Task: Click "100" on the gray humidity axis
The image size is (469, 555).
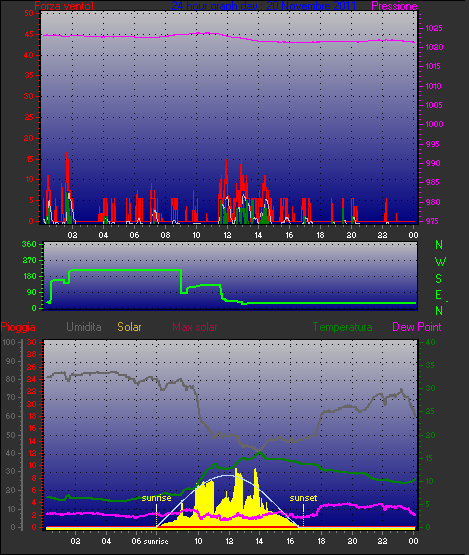Action: click(8, 342)
